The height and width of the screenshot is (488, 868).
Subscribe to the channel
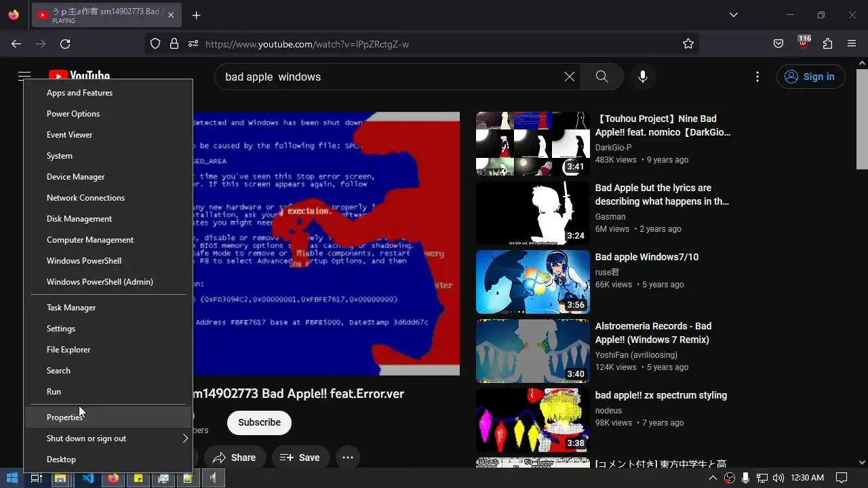tap(259, 422)
